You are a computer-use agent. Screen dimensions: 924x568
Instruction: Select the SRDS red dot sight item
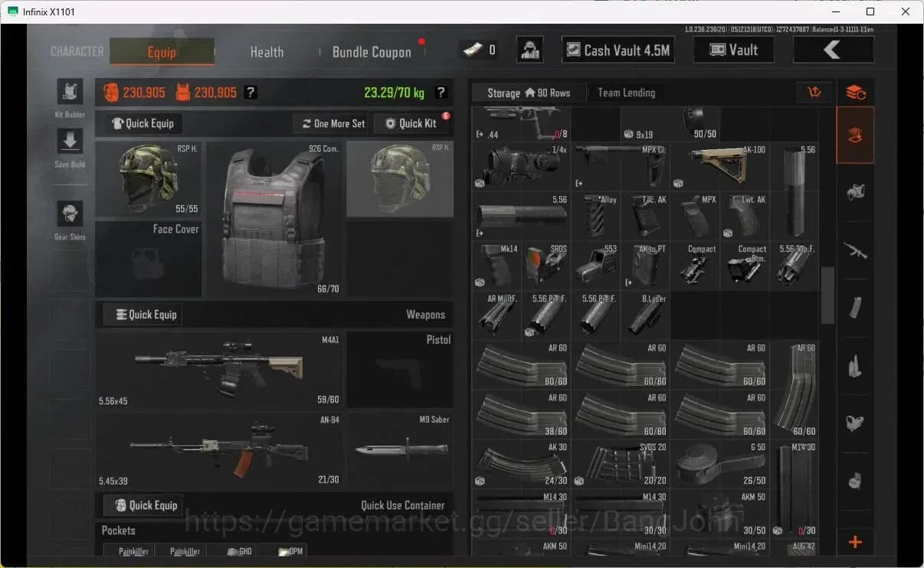pos(546,266)
